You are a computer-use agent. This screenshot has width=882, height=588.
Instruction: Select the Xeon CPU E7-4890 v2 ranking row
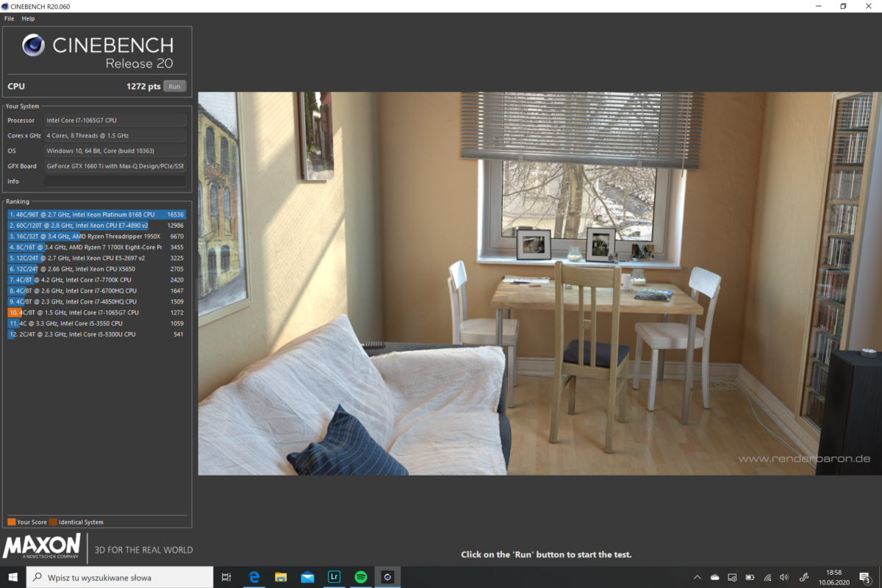[x=96, y=225]
